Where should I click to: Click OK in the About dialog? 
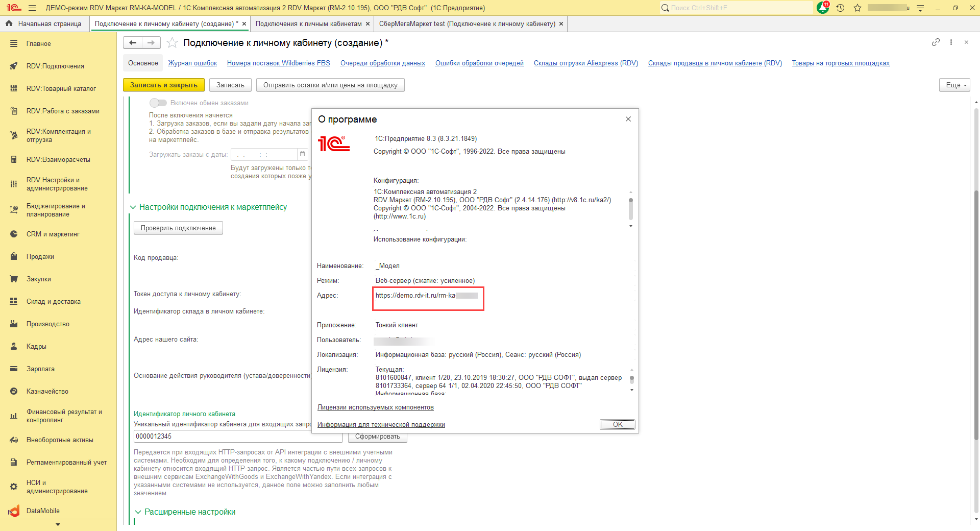(617, 424)
